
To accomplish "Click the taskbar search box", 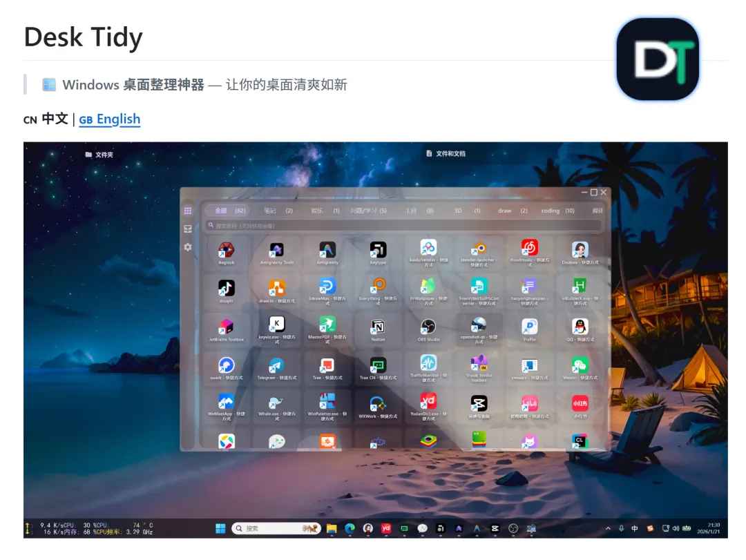I will pos(276,529).
